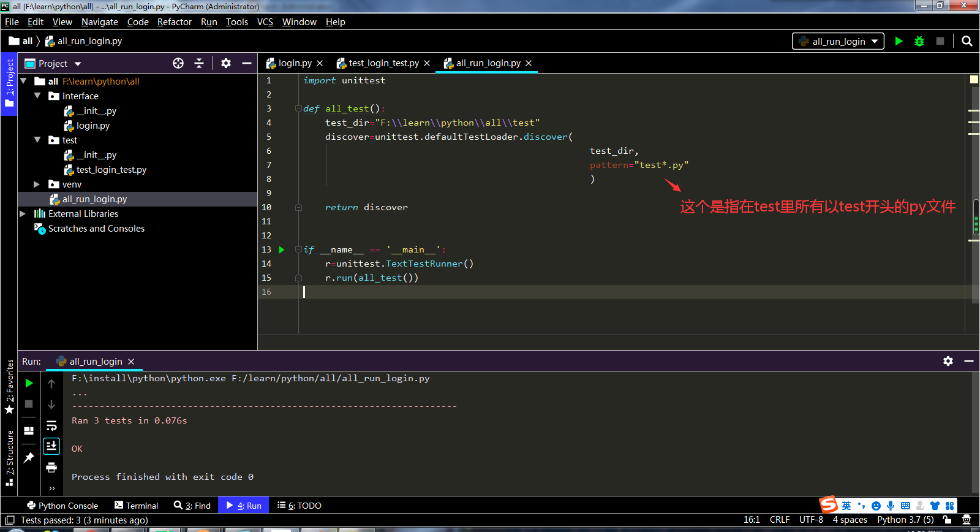Click the down-the-stack-trace arrow

pyautogui.click(x=51, y=405)
